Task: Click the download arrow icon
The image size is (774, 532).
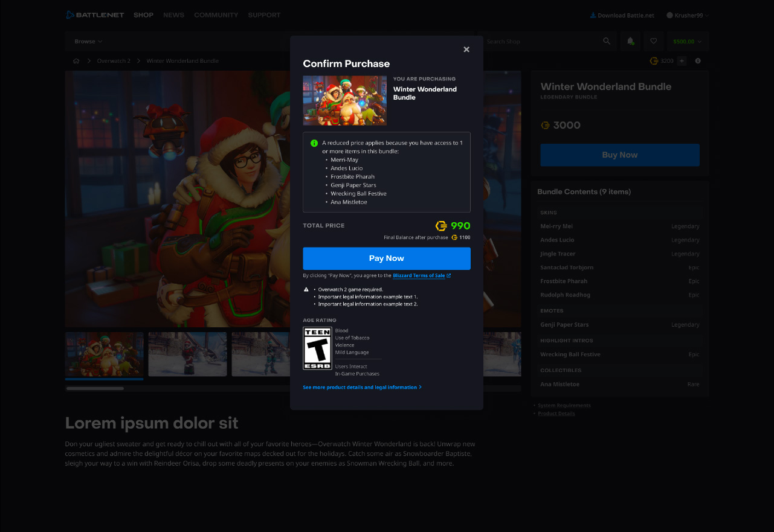Action: tap(593, 16)
